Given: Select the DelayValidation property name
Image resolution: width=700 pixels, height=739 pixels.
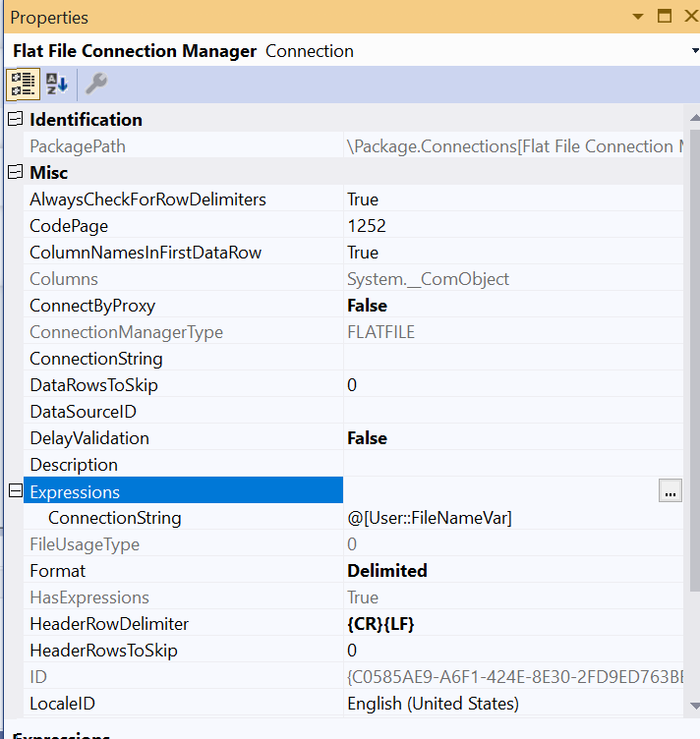Looking at the screenshot, I should point(89,438).
